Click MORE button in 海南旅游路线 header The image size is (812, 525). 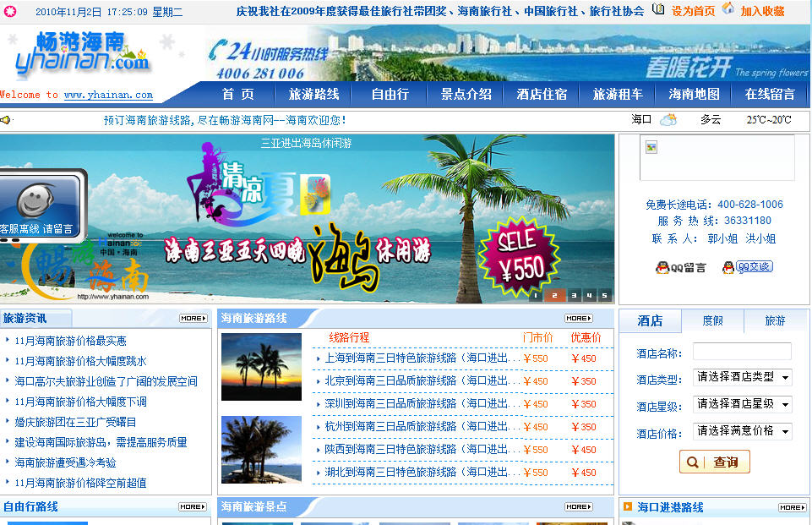[x=579, y=319]
